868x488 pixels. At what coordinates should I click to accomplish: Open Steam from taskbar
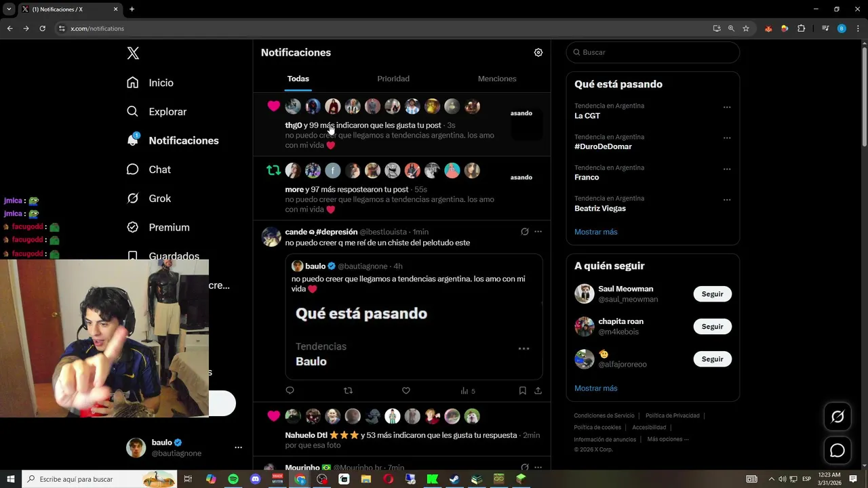pos(454,479)
